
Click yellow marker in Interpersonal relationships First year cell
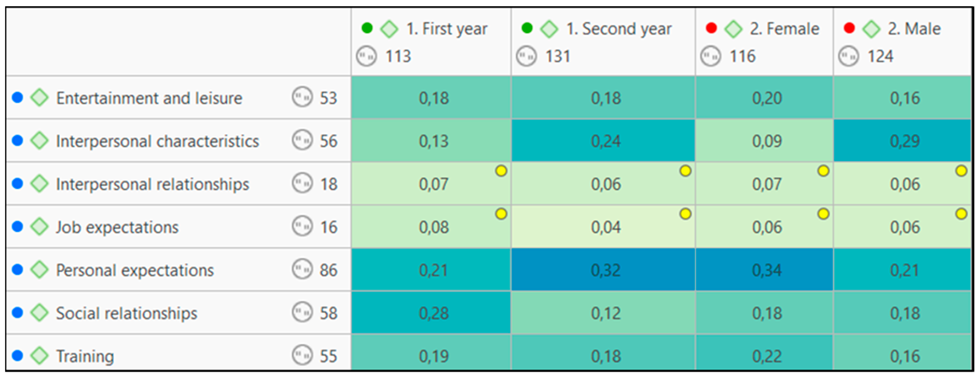[501, 171]
